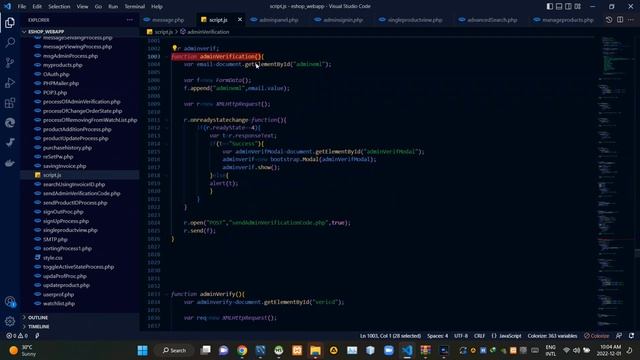
Task: Click the lightbulb code action icon
Action: tap(175, 48)
